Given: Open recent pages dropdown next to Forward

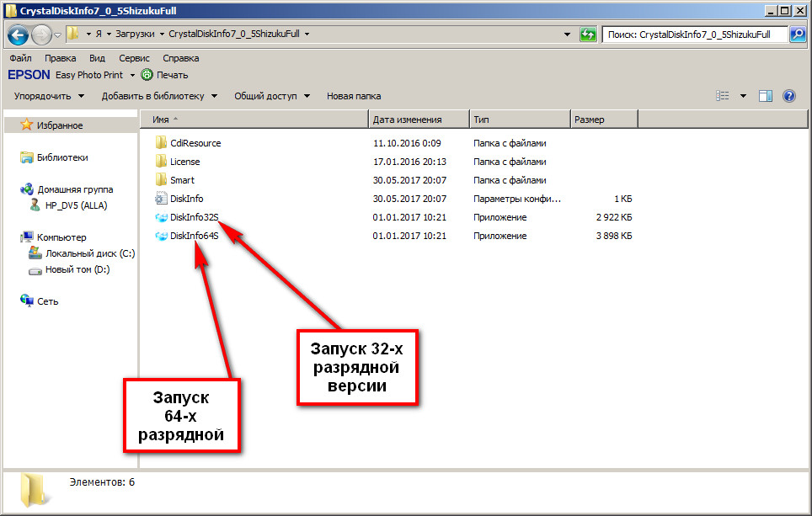Looking at the screenshot, I should pos(57,35).
